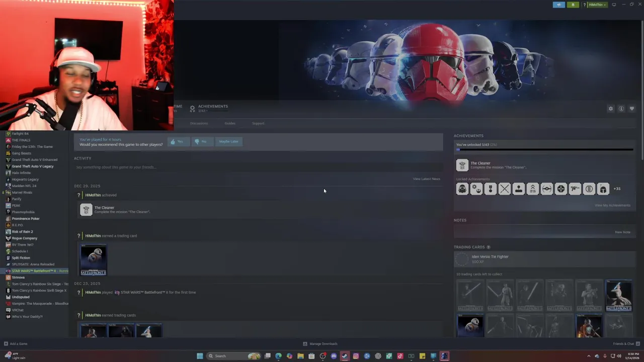Select third locked achievement icon
The width and height of the screenshot is (644, 362).
coord(491,189)
